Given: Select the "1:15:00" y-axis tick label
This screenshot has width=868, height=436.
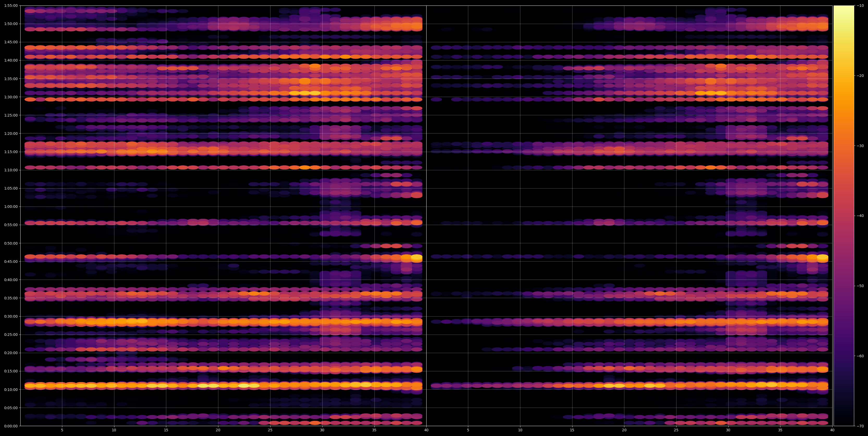Looking at the screenshot, I should (x=11, y=152).
